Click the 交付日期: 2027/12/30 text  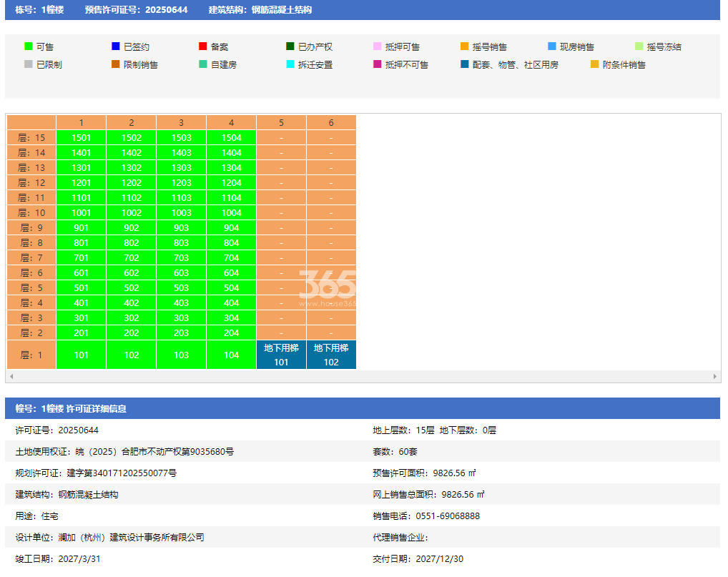418,559
